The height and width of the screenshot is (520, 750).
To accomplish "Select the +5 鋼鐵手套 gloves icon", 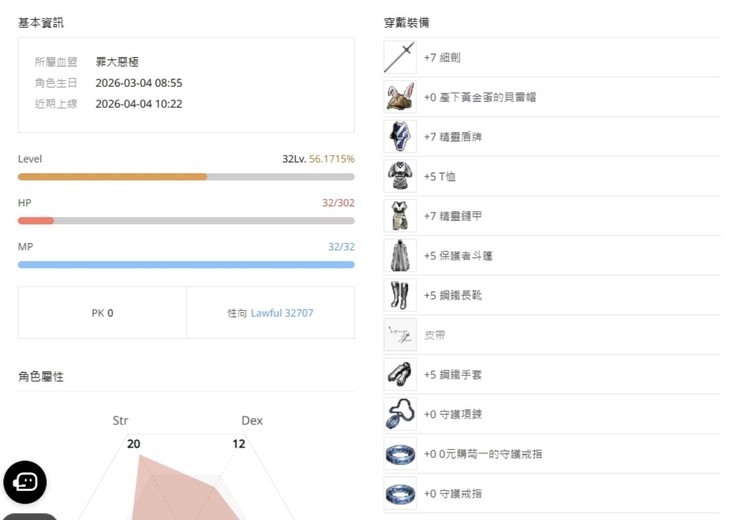I will (400, 374).
